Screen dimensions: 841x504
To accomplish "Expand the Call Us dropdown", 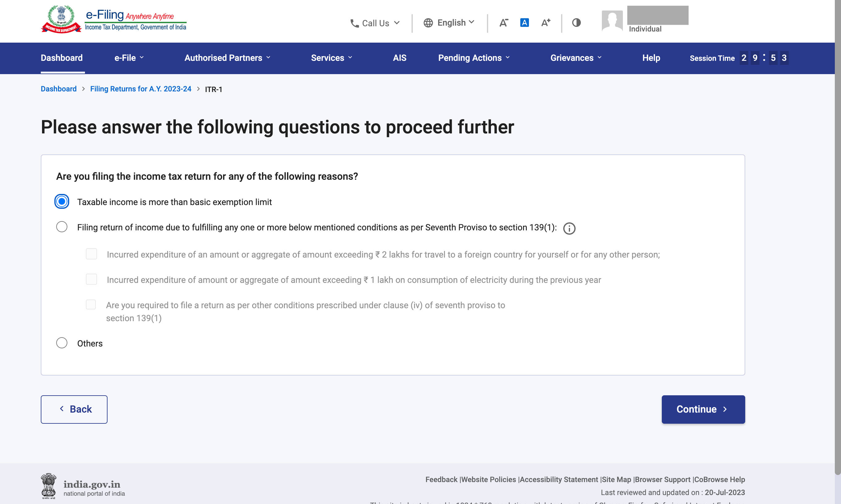I will tap(375, 23).
